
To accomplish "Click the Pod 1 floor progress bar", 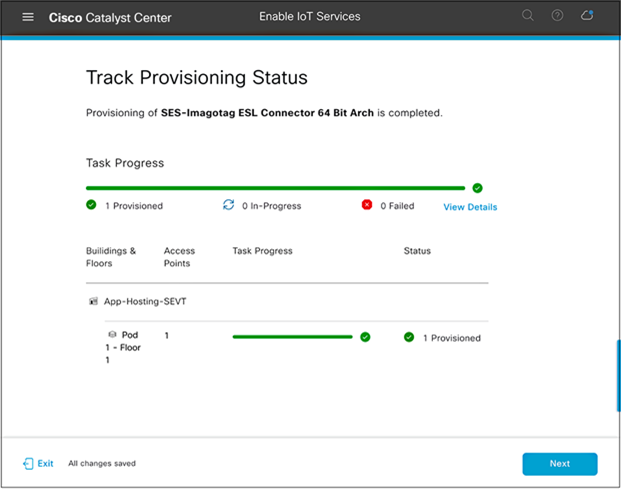I will click(x=292, y=337).
